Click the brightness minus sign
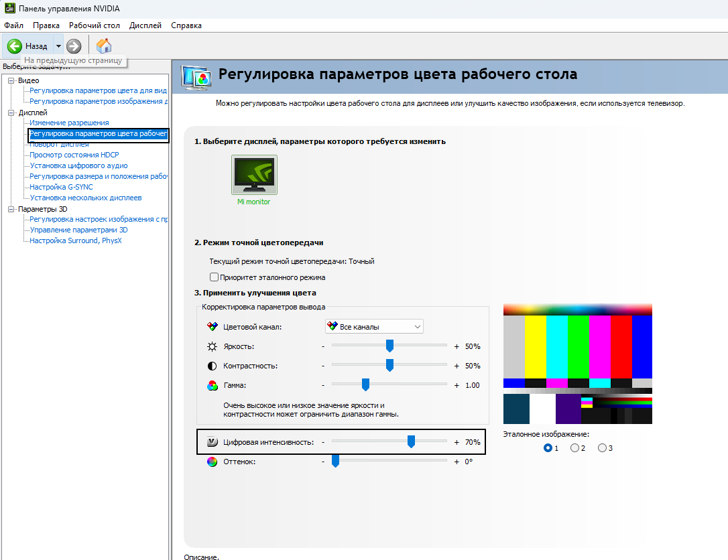Viewport: 728px width, 560px height. pyautogui.click(x=323, y=346)
